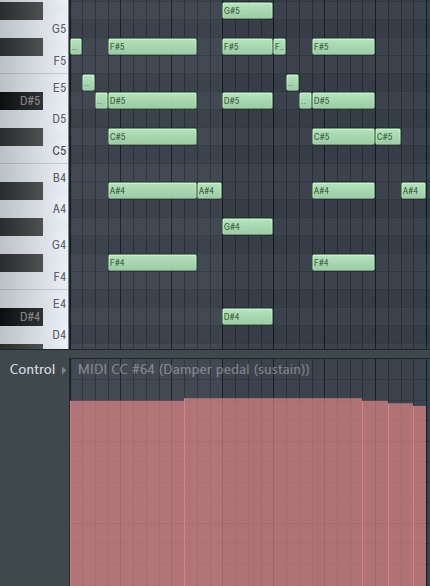The width and height of the screenshot is (430, 586).
Task: Play the E5 white piano key
Action: pyautogui.click(x=56, y=87)
